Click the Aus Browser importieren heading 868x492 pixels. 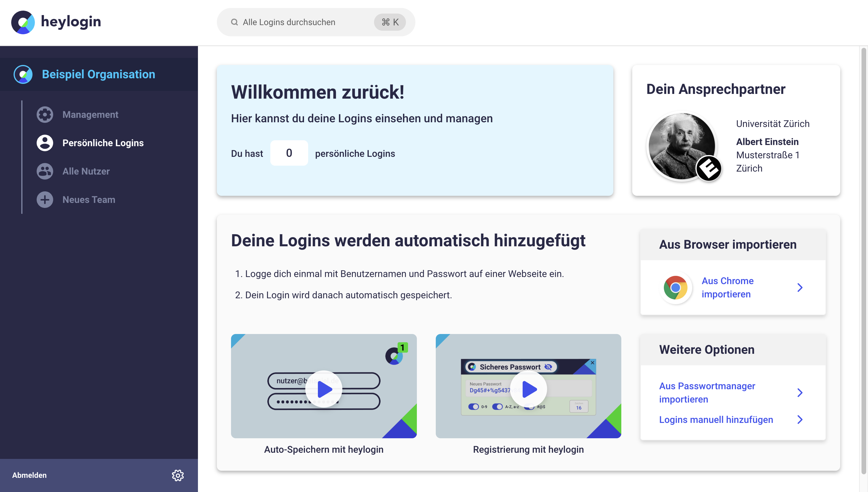click(728, 244)
